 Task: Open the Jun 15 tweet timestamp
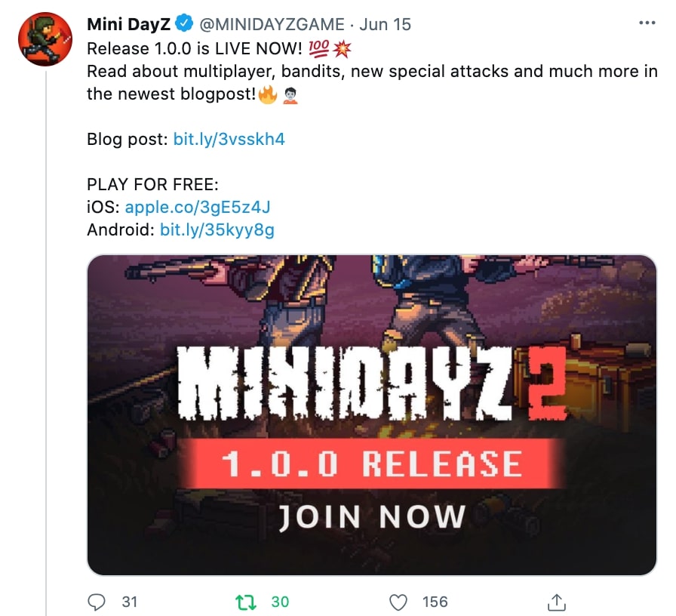tap(385, 24)
